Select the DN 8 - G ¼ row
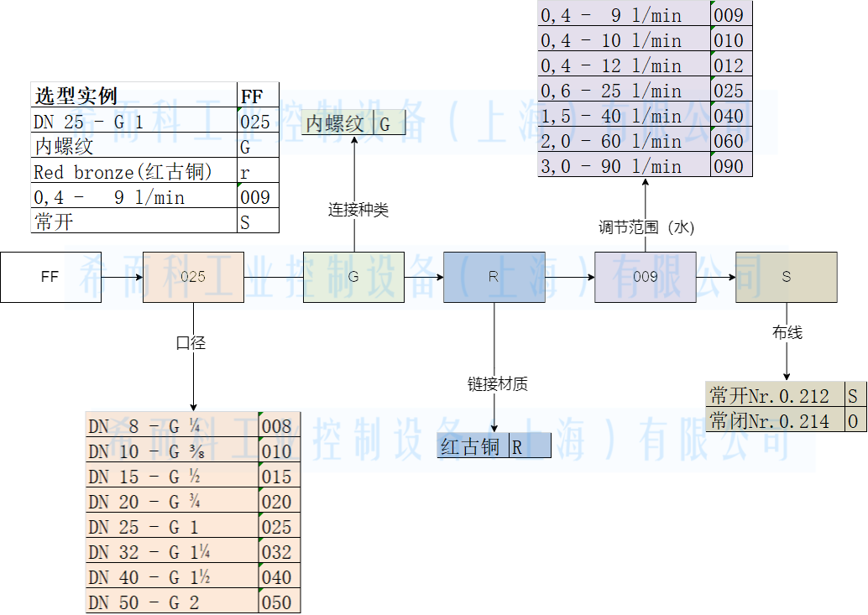868x615 pixels. [172, 426]
